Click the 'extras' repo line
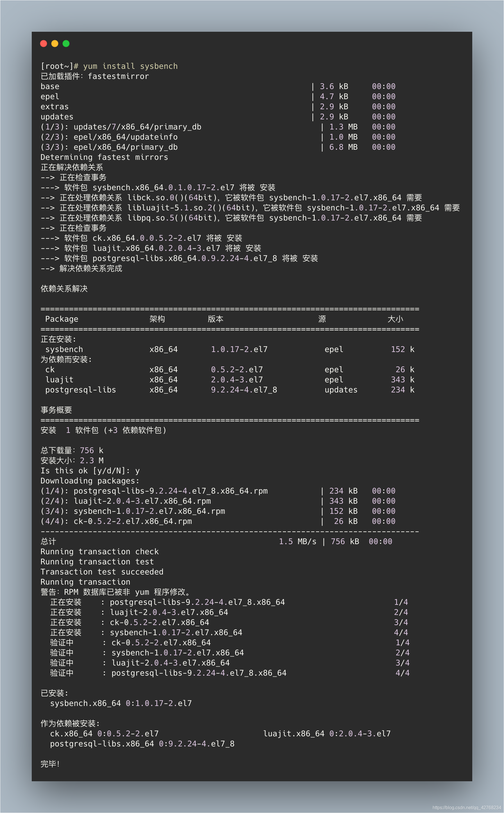 pos(218,107)
